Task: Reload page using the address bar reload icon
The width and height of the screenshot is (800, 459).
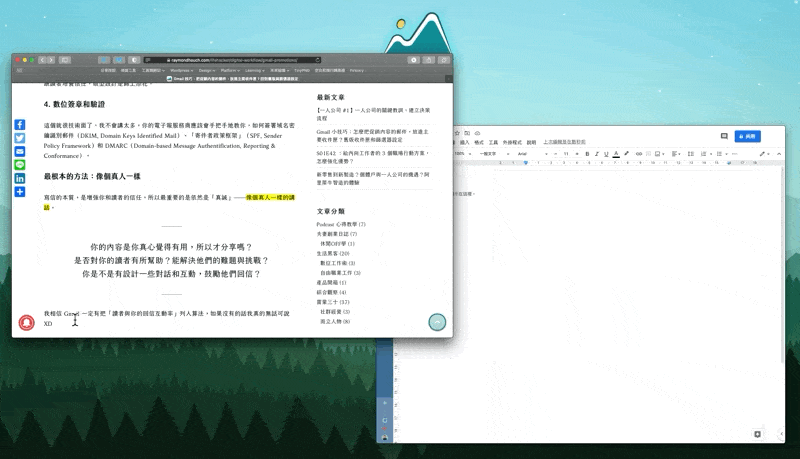Action: pyautogui.click(x=317, y=60)
